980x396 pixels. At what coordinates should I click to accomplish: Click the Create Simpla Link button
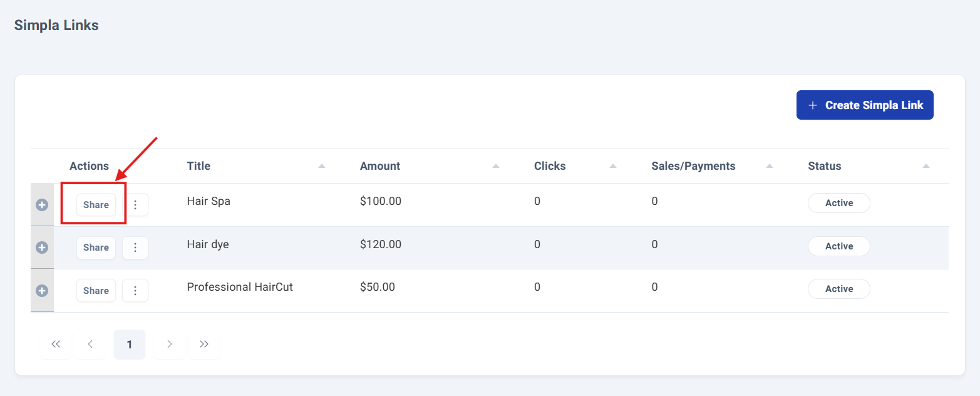click(865, 105)
